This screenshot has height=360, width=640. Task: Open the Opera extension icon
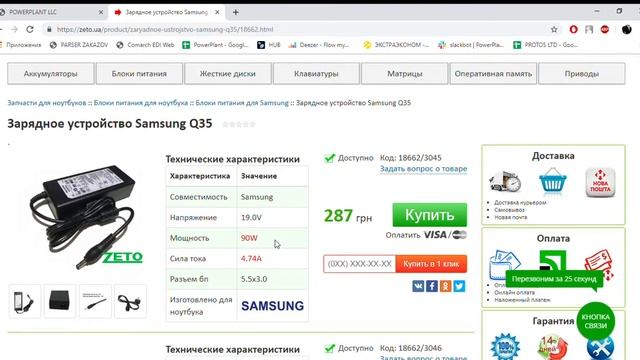click(573, 29)
